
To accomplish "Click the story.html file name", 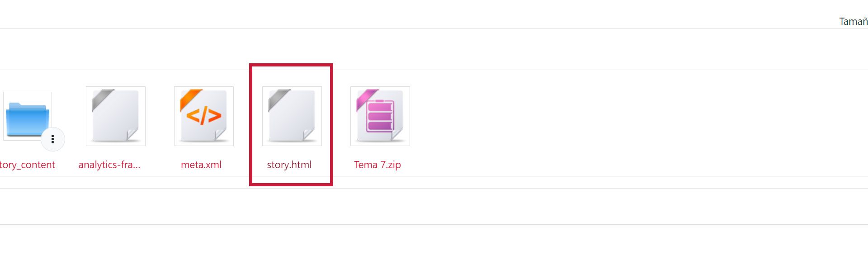I will coord(289,165).
